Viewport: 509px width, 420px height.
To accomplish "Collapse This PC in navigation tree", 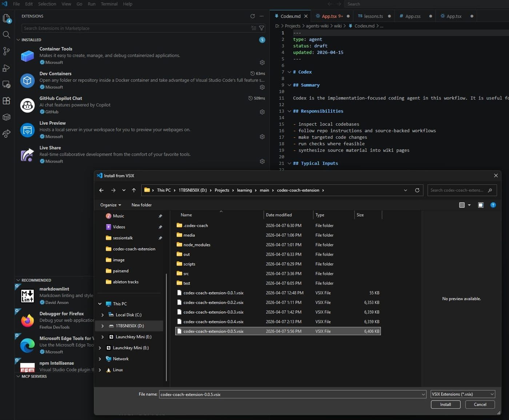I will (x=100, y=304).
